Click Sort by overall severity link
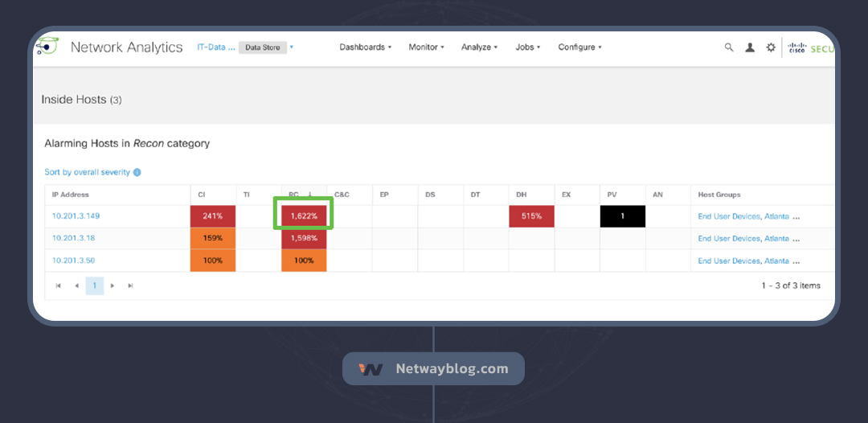 coord(87,172)
